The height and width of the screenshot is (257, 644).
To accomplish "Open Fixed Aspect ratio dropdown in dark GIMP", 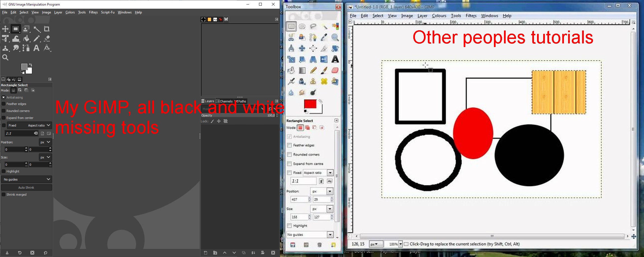I will [29, 125].
